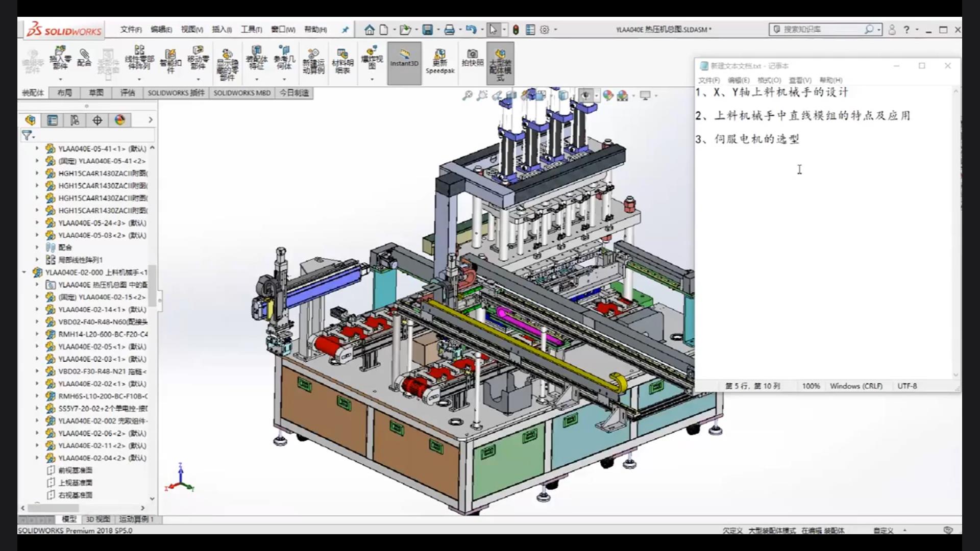The height and width of the screenshot is (551, 980).
Task: Open the 3D 视图 bottom tab
Action: [98, 519]
